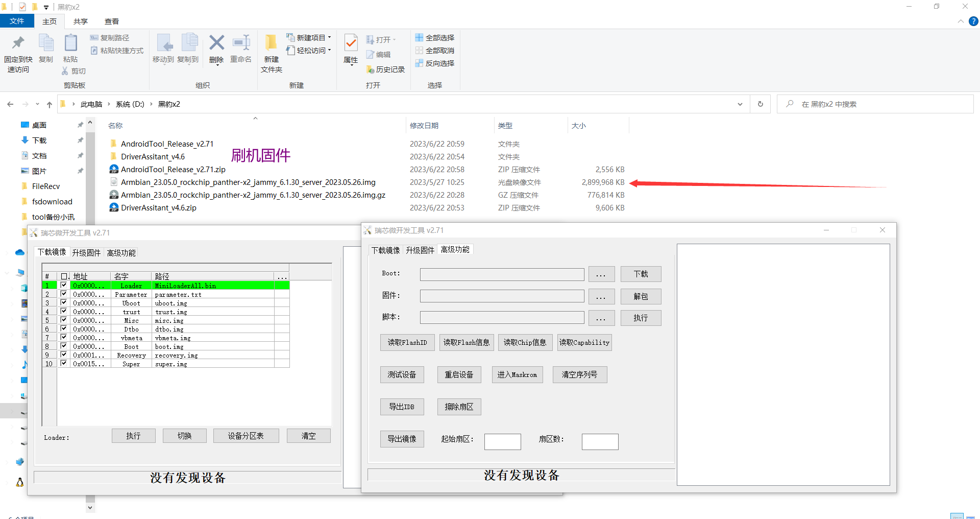Image resolution: width=980 pixels, height=519 pixels.
Task: Click Paste shortcut (粘贴快捷方式)
Action: point(117,51)
